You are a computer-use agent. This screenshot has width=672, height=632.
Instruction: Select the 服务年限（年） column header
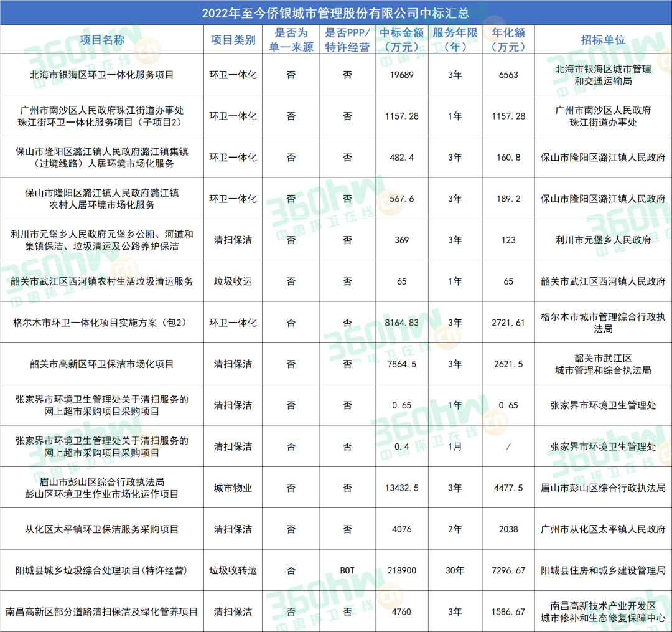(x=455, y=40)
